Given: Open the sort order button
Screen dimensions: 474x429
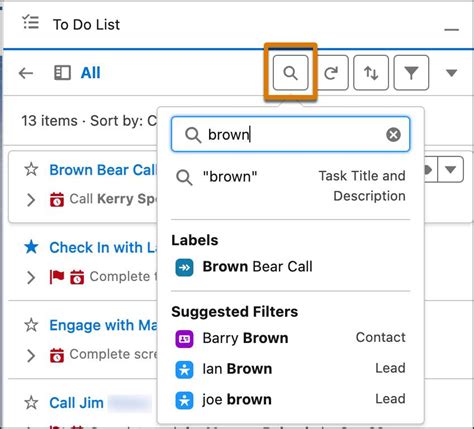Looking at the screenshot, I should 371,73.
